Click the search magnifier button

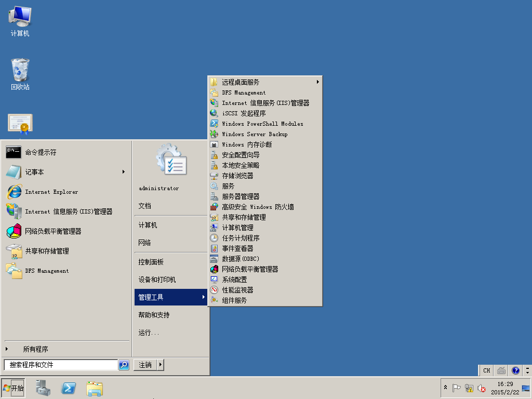click(124, 365)
